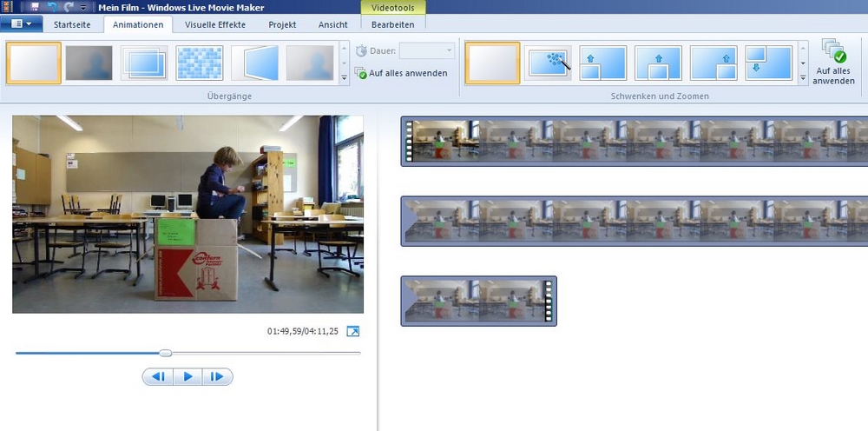Play the video preview

pyautogui.click(x=187, y=376)
